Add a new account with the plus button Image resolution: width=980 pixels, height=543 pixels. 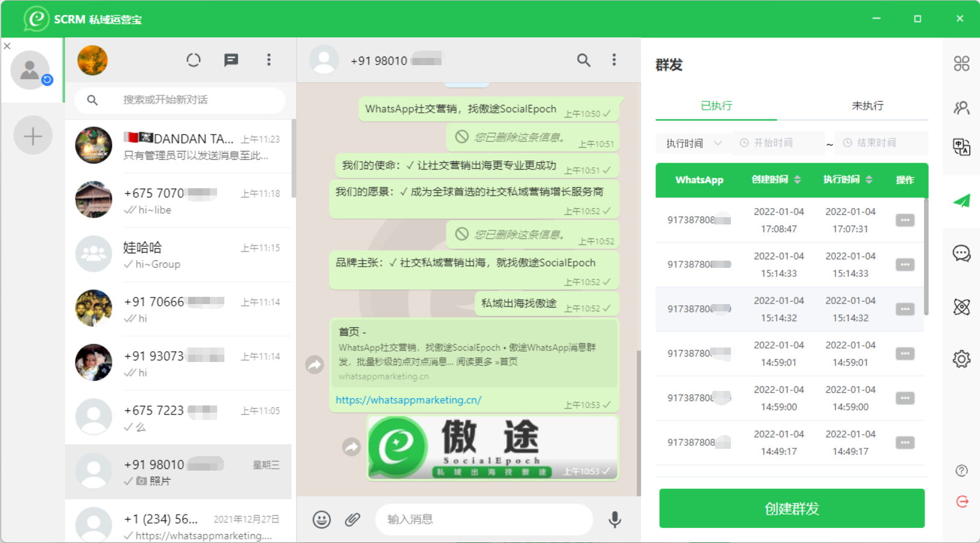[33, 135]
